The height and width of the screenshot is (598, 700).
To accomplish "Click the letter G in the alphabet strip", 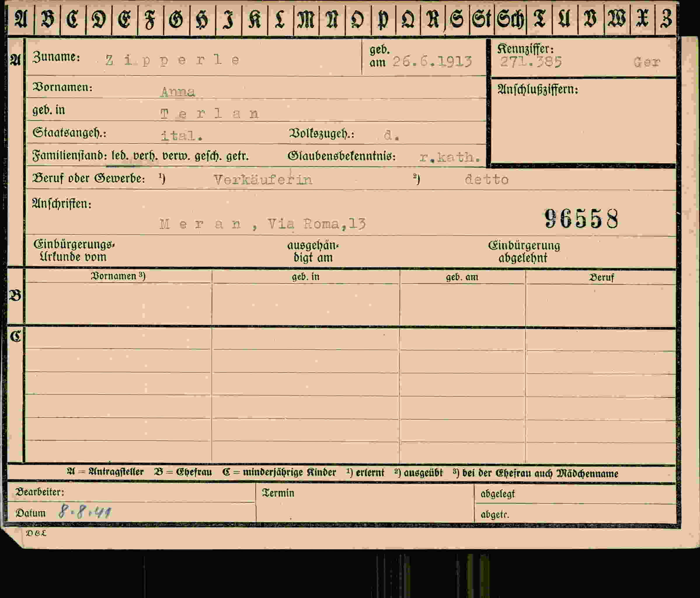I will [176, 19].
